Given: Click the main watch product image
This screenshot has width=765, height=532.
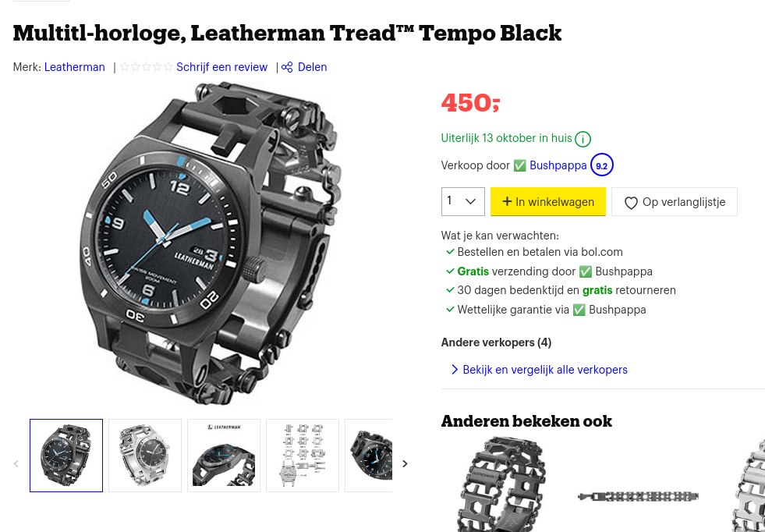Looking at the screenshot, I should [210, 243].
